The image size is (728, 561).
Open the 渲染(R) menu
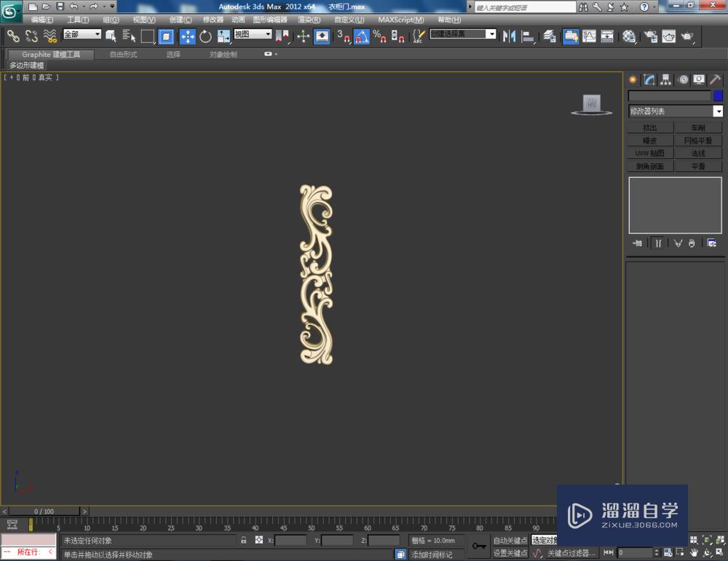[x=309, y=20]
